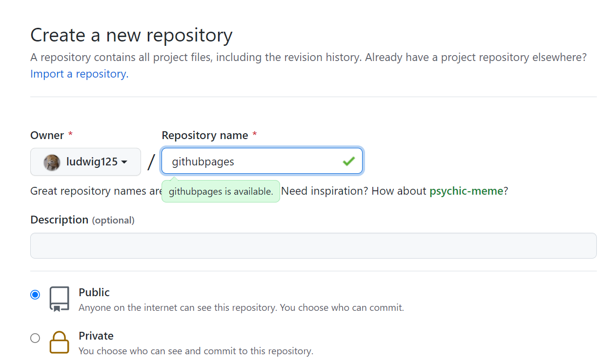Focus the Description text field
Viewport: 610px width, 364px height.
(313, 245)
